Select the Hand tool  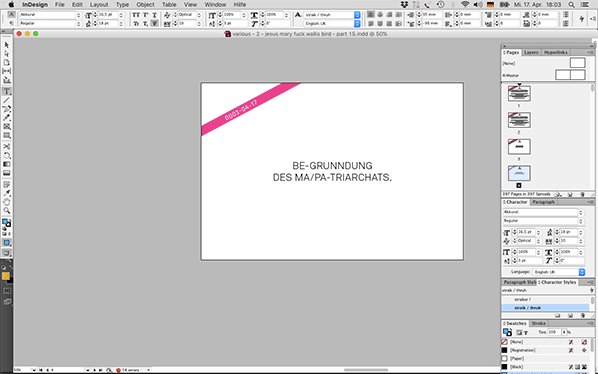[6, 202]
